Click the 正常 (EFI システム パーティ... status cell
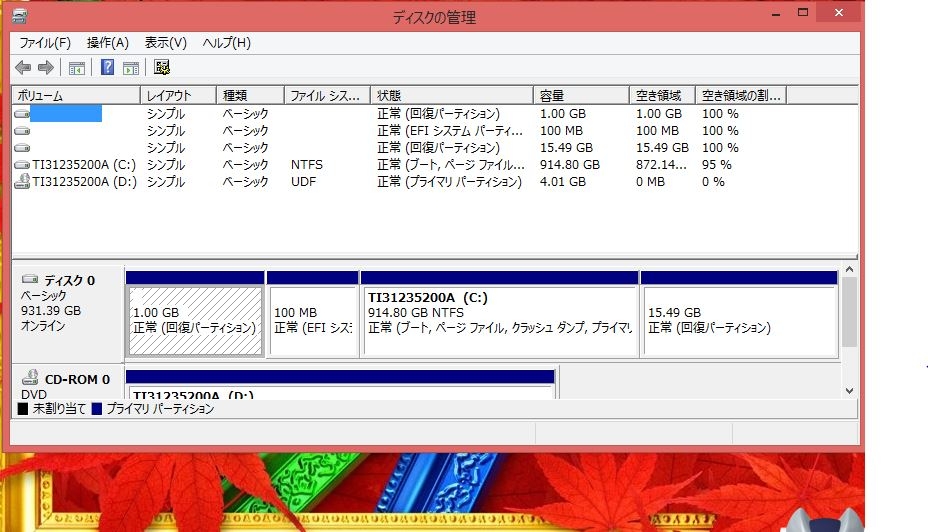928x532 pixels. (450, 131)
